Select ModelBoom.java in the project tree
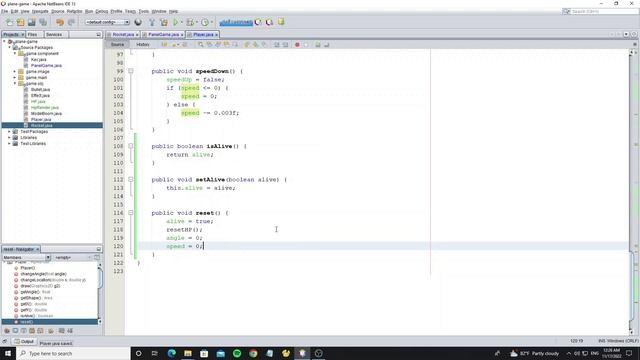Image resolution: width=640 pixels, height=360 pixels. [46, 113]
